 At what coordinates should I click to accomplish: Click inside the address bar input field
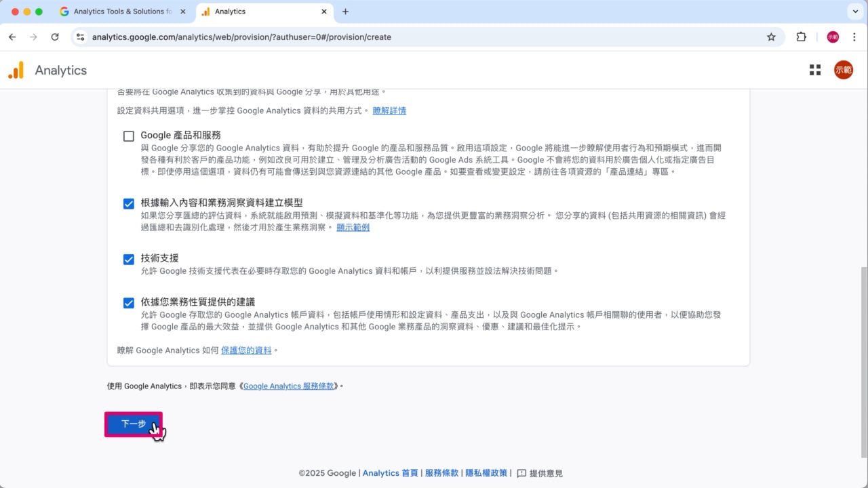(x=339, y=37)
